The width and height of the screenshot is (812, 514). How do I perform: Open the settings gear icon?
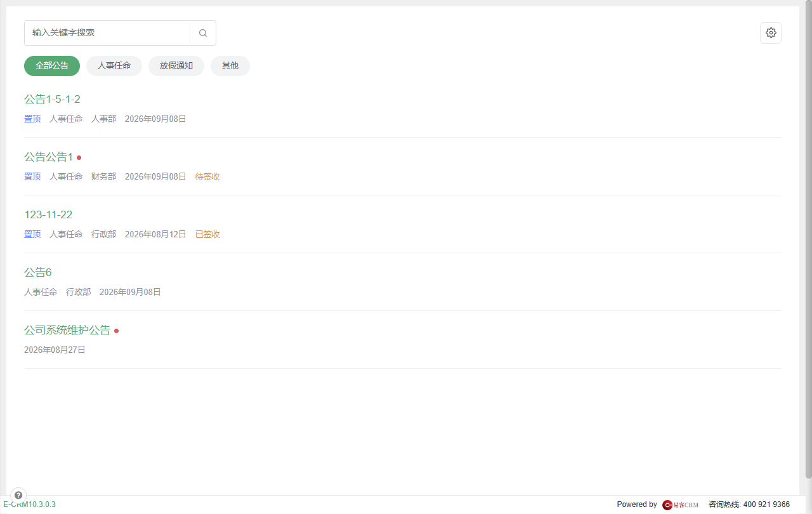pos(771,33)
